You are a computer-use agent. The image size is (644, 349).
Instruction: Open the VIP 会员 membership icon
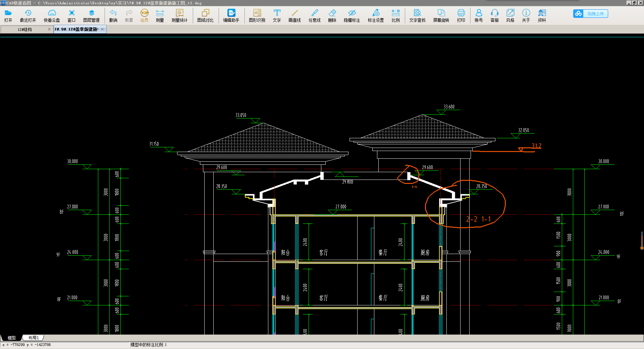pos(144,16)
